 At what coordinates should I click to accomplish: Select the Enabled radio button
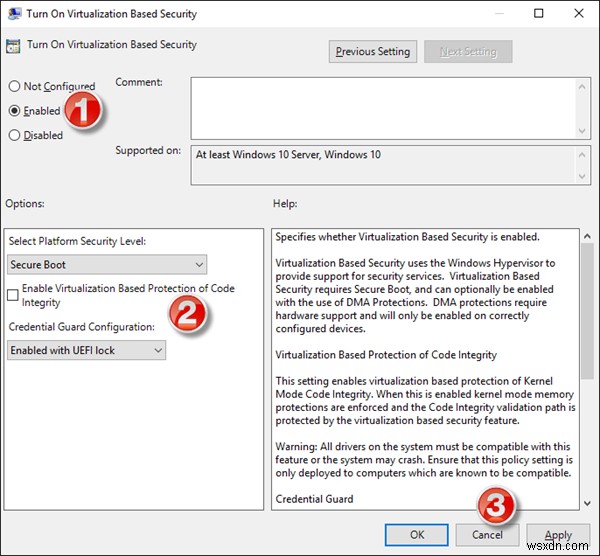click(14, 111)
